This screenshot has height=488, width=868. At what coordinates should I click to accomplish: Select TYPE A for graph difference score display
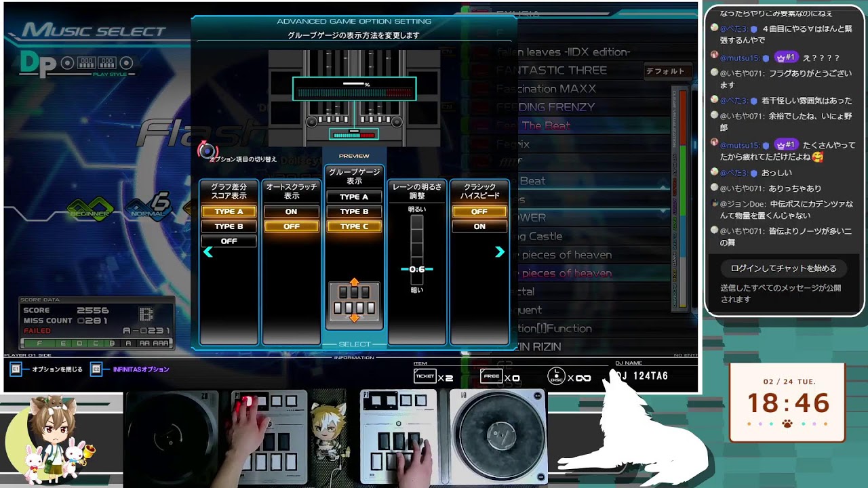tap(229, 211)
